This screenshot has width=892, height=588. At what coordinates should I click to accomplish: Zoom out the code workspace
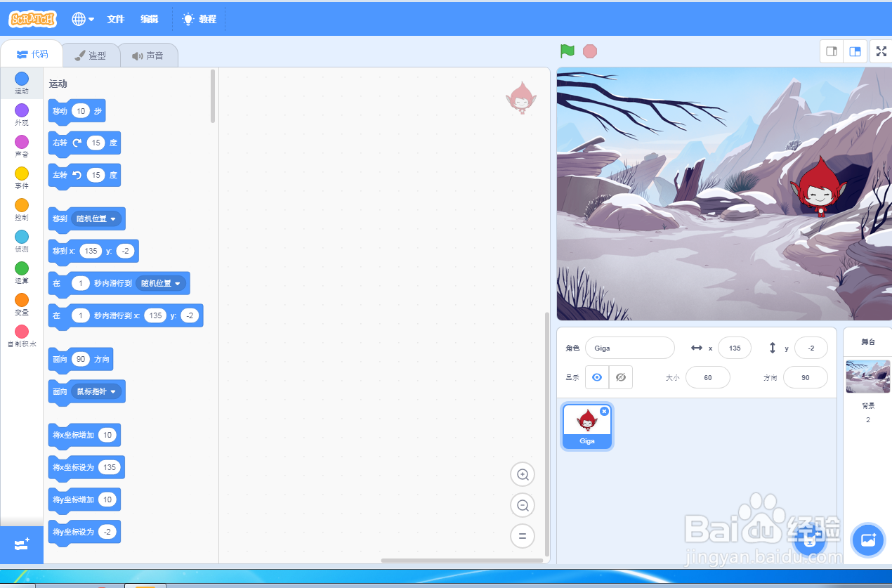(523, 505)
